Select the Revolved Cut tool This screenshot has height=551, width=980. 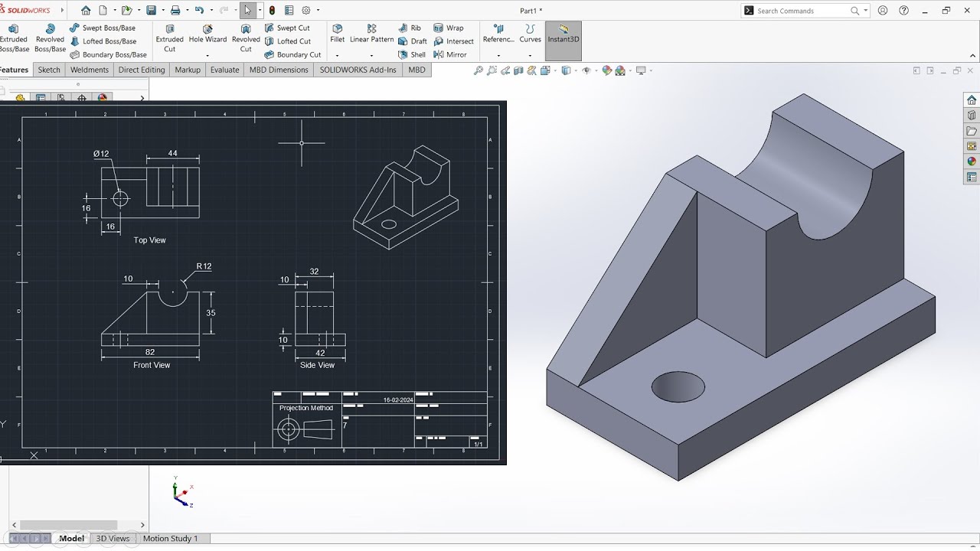pyautogui.click(x=246, y=38)
